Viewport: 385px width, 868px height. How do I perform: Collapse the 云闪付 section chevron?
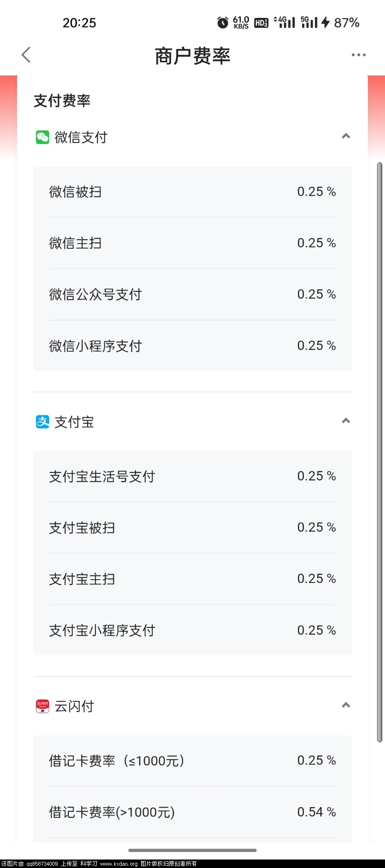346,705
